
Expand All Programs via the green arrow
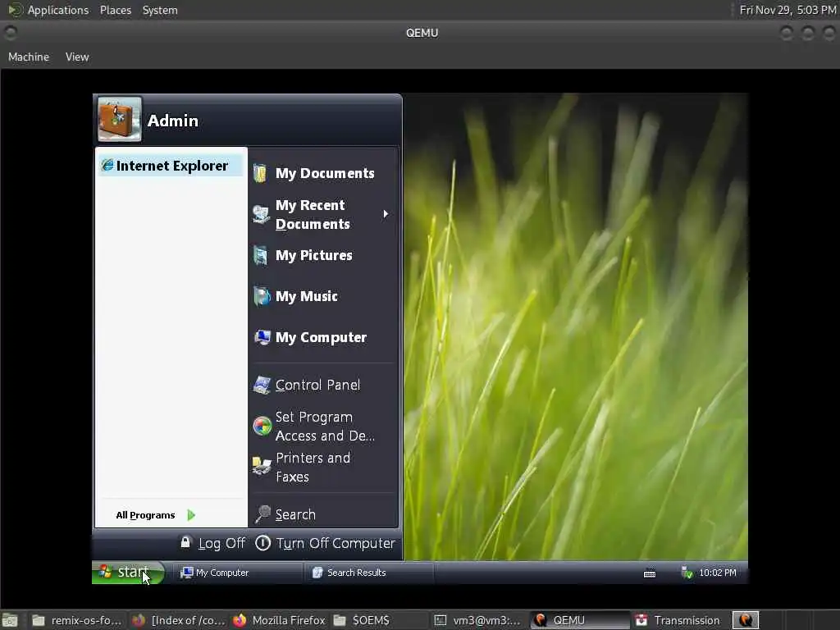(191, 515)
